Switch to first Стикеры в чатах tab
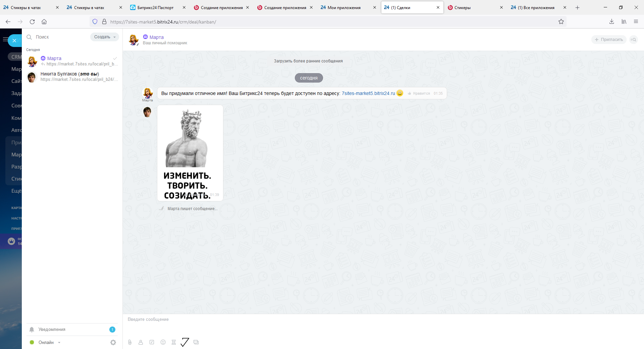644x349 pixels. coord(31,7)
